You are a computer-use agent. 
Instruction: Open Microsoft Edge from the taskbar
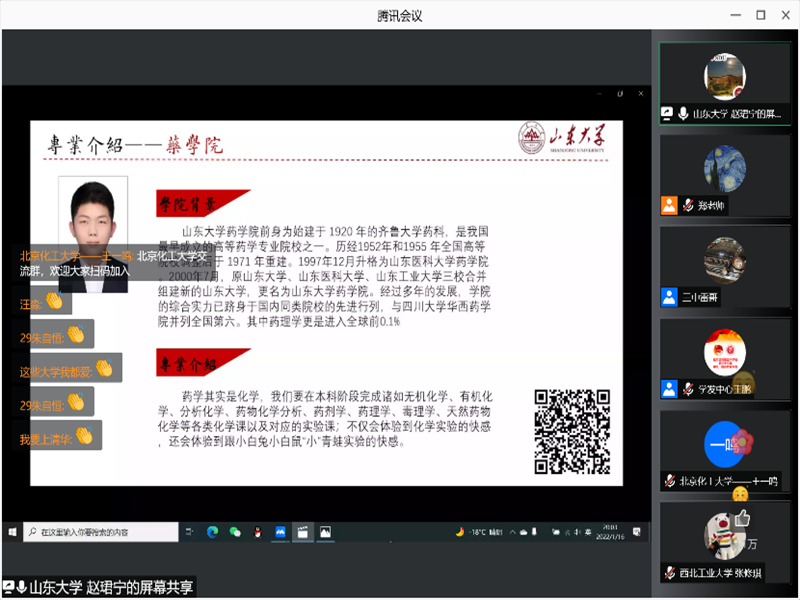tap(213, 532)
